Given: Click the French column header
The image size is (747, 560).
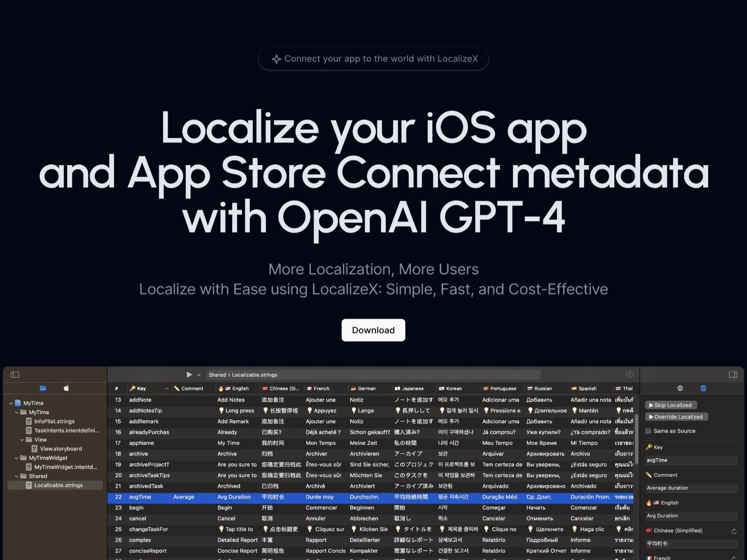Looking at the screenshot, I should tap(321, 388).
